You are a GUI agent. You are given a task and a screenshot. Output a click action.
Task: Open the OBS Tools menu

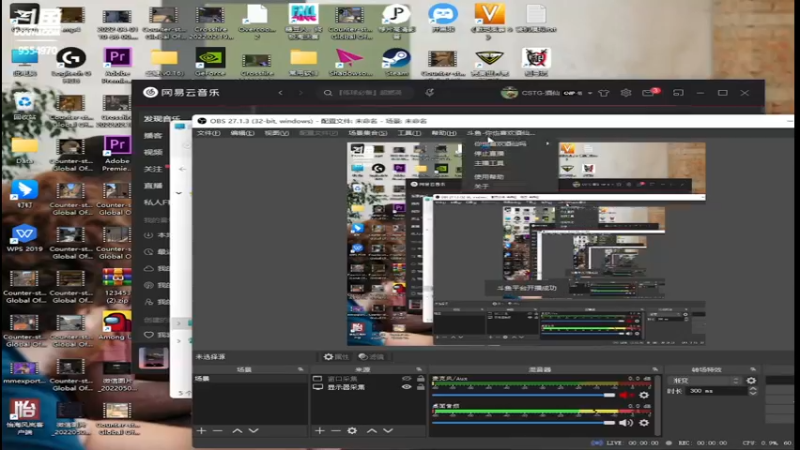pos(409,133)
